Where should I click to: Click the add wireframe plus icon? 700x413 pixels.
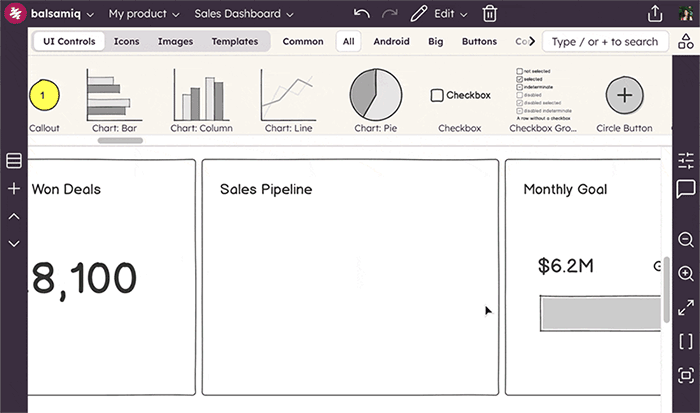click(14, 188)
